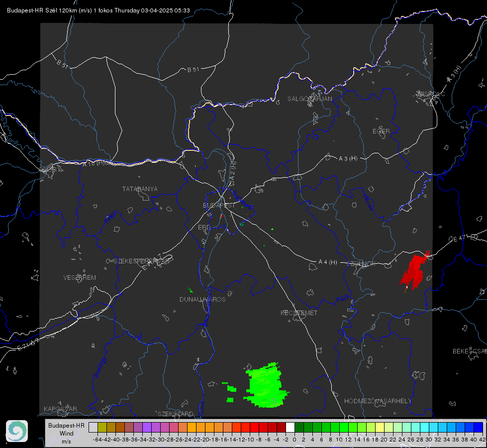487x448 pixels.
Task: Select the grey leftmost swatch in the wind legend
Action: (93, 427)
